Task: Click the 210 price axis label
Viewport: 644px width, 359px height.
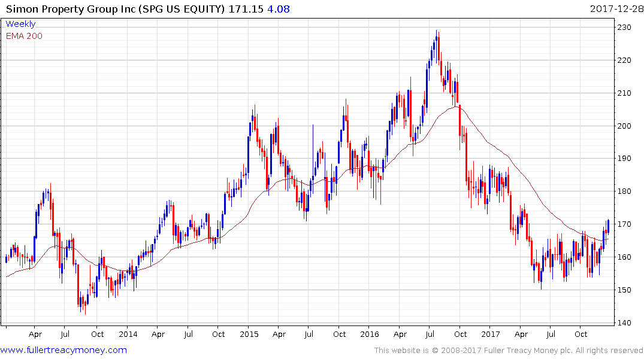Action: coord(624,93)
